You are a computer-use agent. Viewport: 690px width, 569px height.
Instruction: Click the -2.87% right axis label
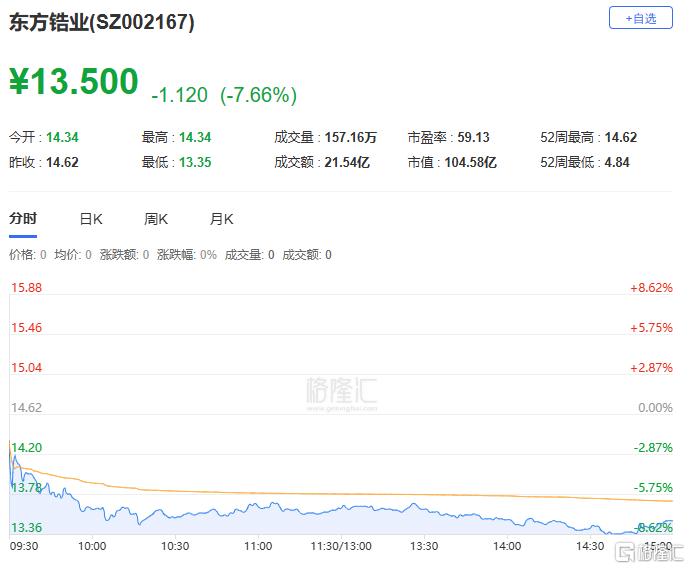(653, 448)
